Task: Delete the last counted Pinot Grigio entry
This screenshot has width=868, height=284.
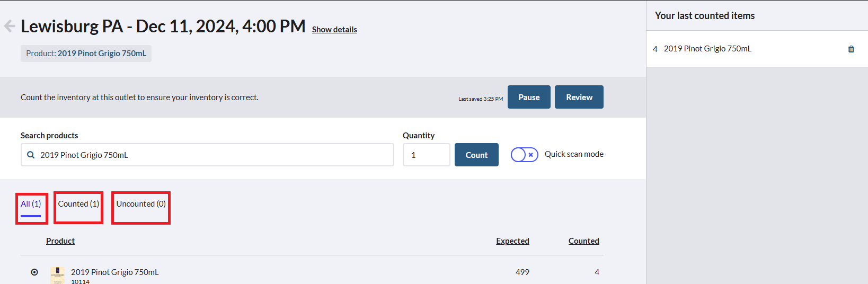Action: pyautogui.click(x=851, y=49)
